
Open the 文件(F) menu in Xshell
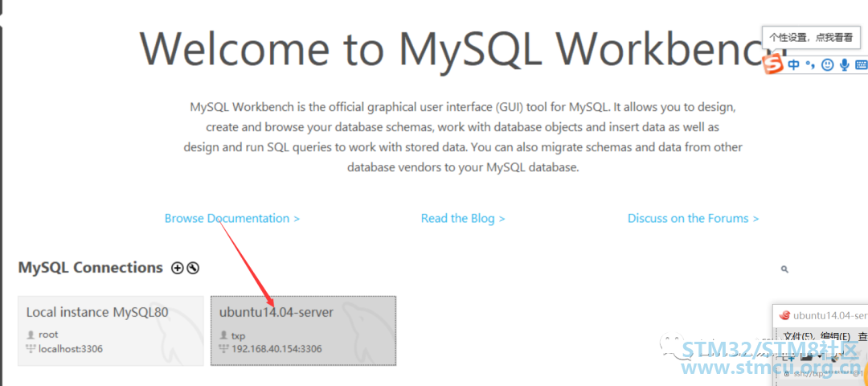tap(797, 336)
